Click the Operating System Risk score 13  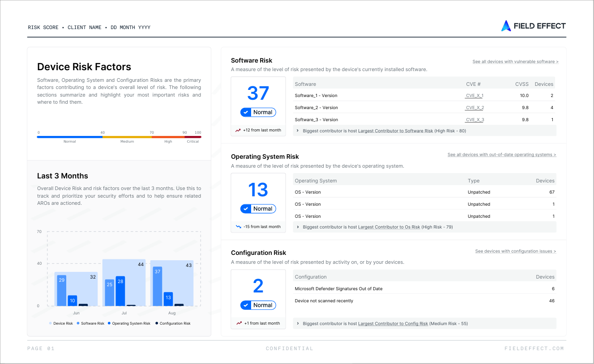point(258,190)
